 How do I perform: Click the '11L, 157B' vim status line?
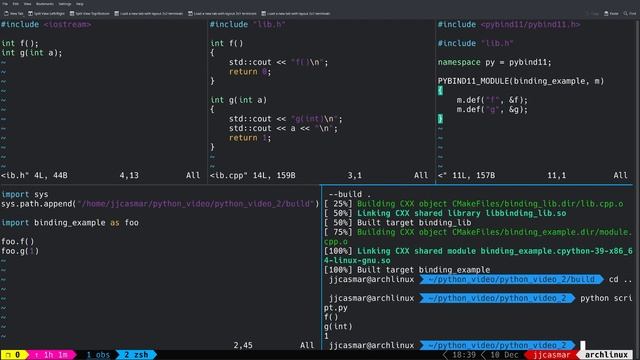467,176
